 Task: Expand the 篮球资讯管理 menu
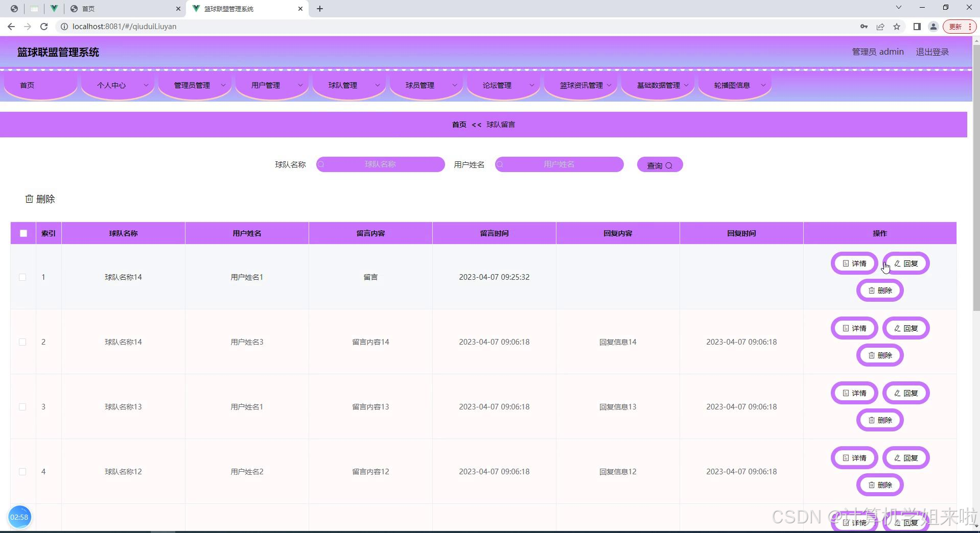click(x=581, y=85)
